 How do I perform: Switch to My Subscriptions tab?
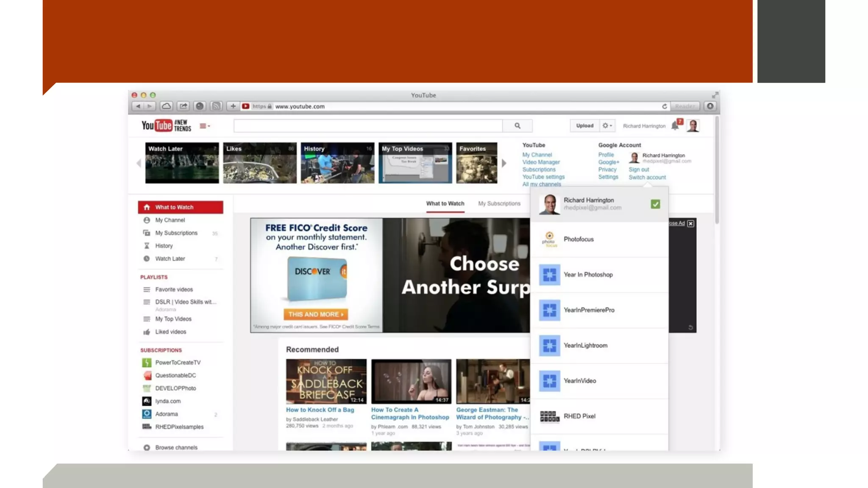point(499,204)
